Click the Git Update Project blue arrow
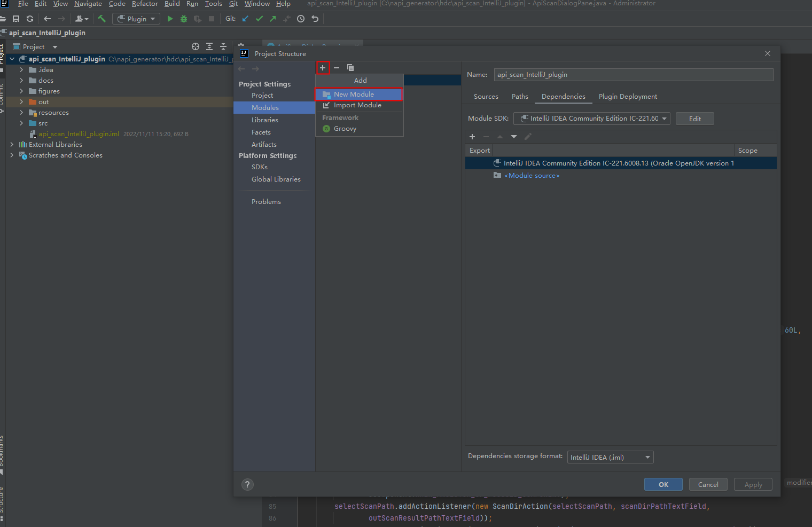Screen dimensions: 812x527 (x=245, y=19)
